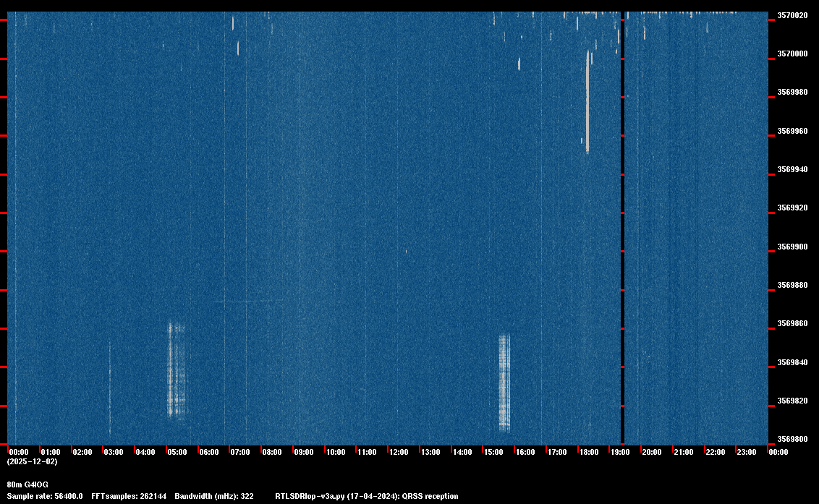Click the 09:00 time label
The image size is (819, 504).
303,452
